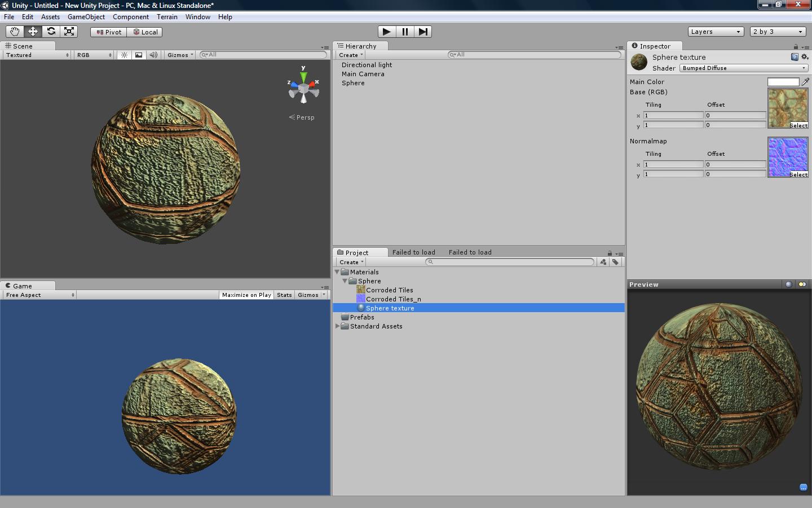Select Sphere object in Hierarchy
Screen dimensions: 812x508
click(x=353, y=83)
